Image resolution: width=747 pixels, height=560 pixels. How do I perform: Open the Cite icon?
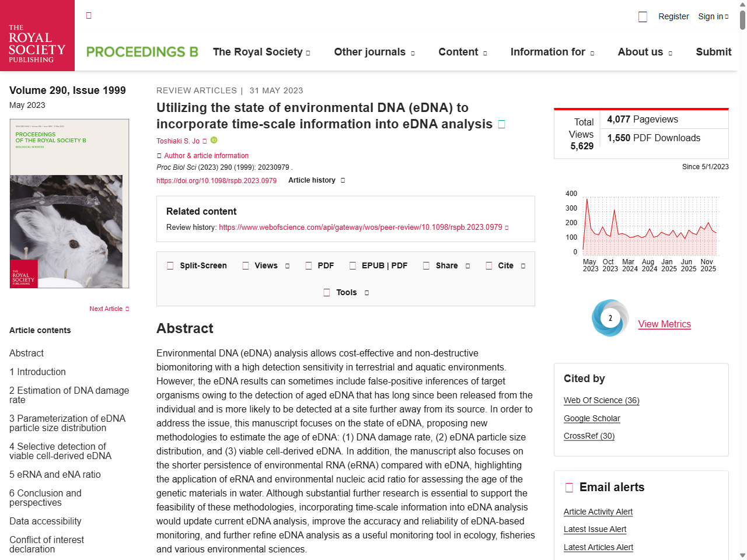[489, 265]
